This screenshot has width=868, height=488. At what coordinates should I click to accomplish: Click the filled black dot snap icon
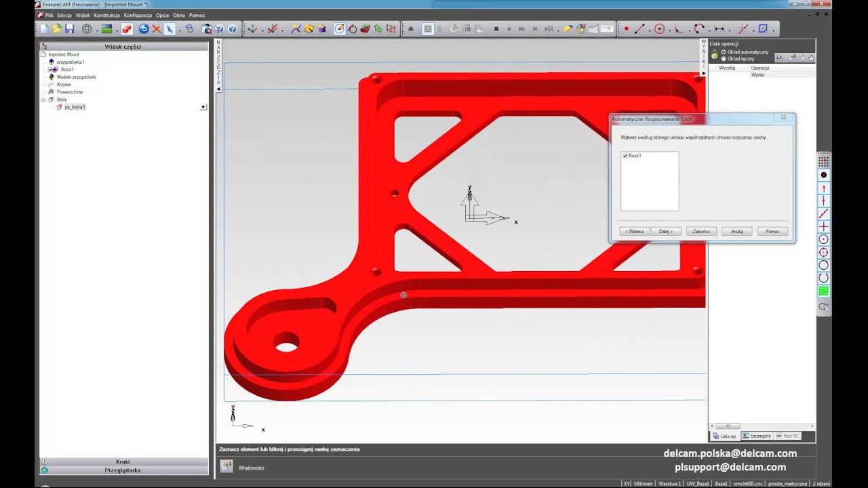coord(824,175)
